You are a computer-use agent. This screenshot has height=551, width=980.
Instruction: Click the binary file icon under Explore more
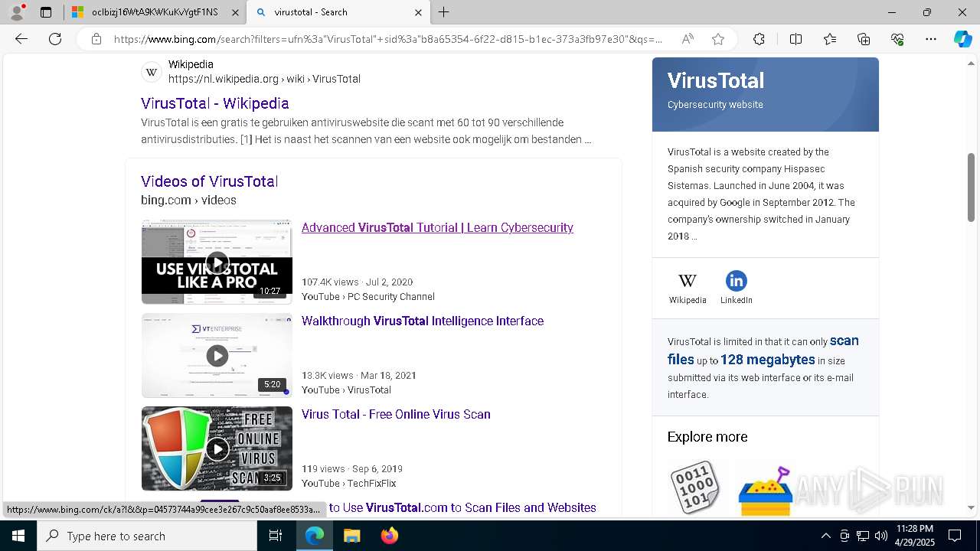(694, 487)
